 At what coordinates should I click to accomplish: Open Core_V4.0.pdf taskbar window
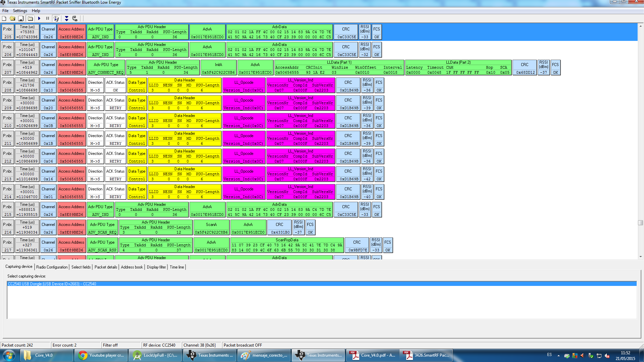[373, 355]
